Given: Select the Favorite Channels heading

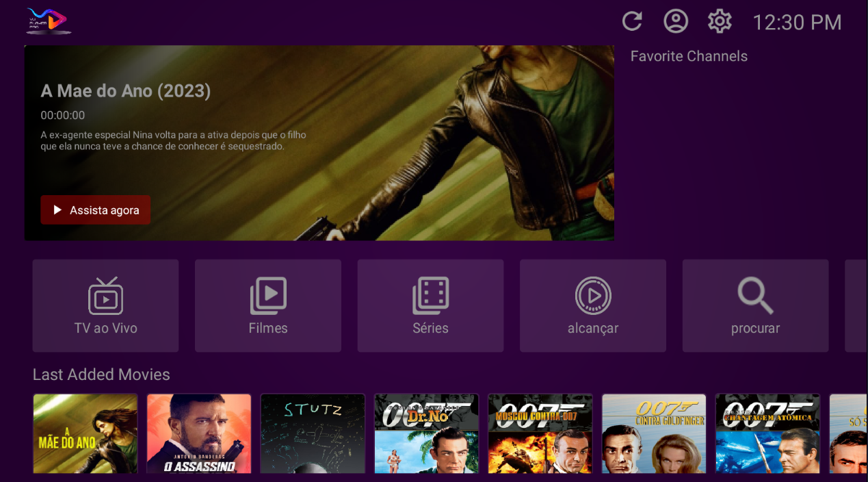Looking at the screenshot, I should 689,57.
